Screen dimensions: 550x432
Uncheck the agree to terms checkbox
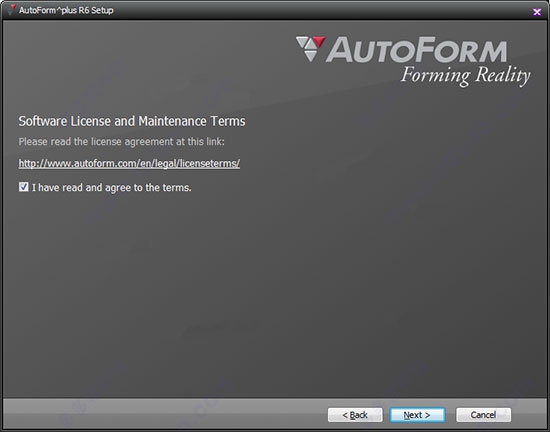pyautogui.click(x=24, y=187)
